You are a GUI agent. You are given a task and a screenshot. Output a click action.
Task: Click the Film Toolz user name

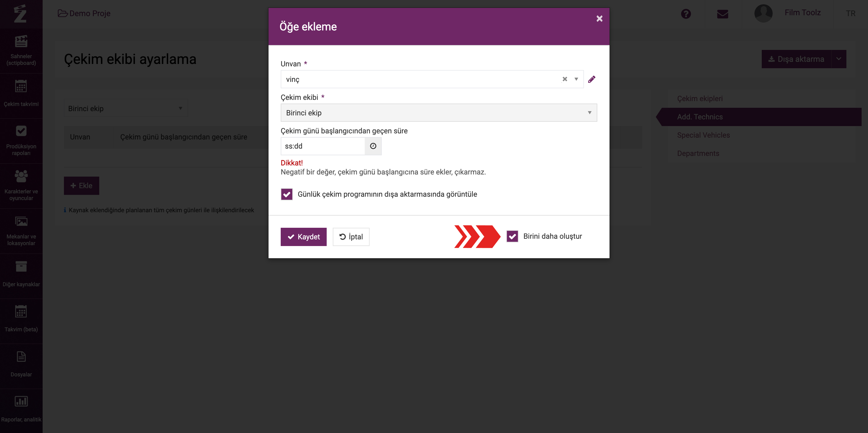click(802, 12)
